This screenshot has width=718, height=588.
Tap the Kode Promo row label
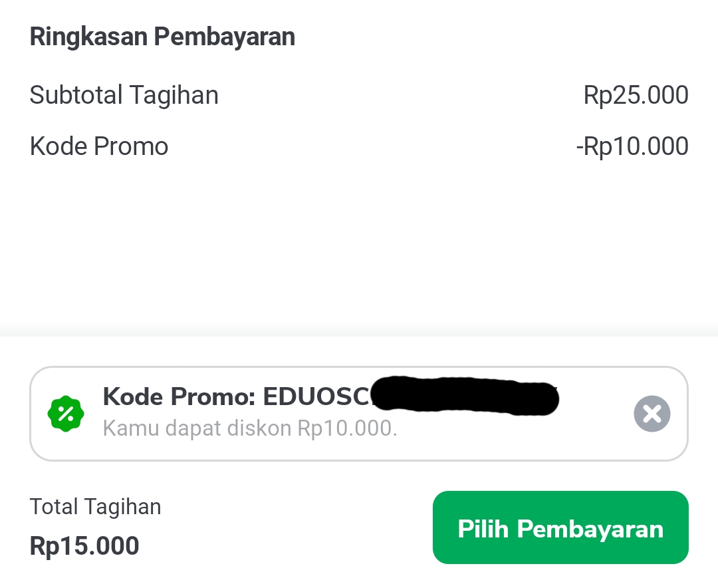(x=98, y=146)
